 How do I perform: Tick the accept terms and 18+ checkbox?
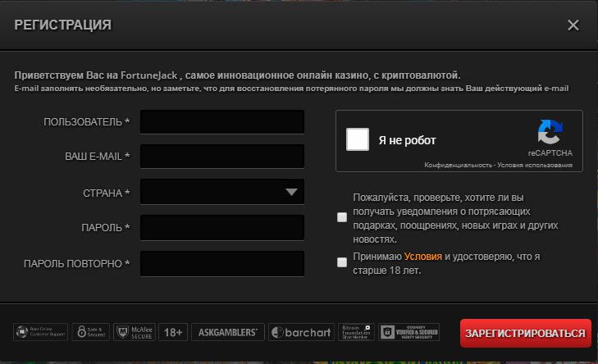(x=342, y=262)
